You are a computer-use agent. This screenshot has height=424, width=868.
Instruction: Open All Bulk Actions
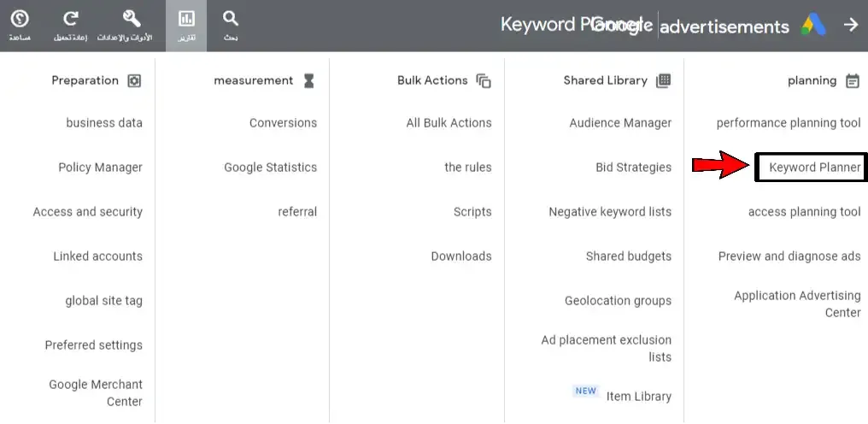(449, 123)
